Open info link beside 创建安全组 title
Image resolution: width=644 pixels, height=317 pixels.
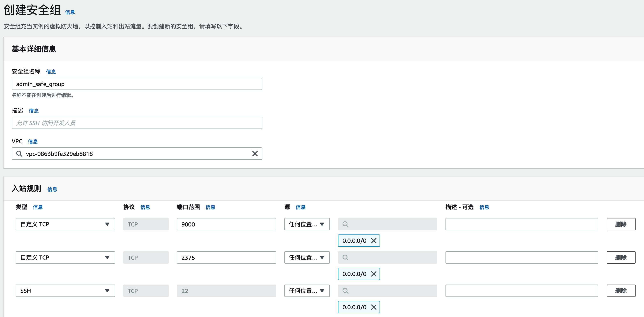[x=70, y=12]
